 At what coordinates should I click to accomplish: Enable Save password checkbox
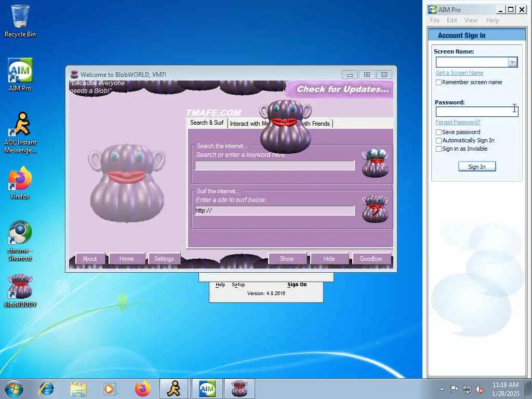coord(438,132)
